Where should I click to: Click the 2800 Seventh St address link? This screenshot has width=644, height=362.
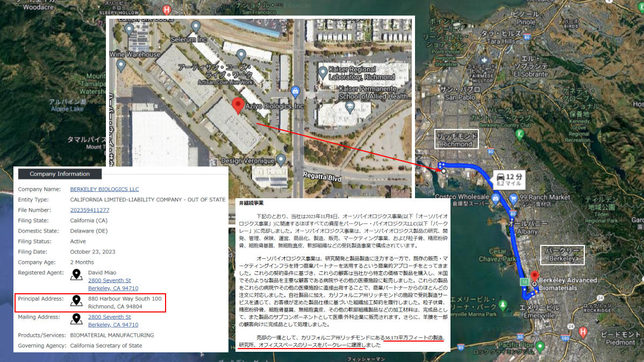(109, 280)
